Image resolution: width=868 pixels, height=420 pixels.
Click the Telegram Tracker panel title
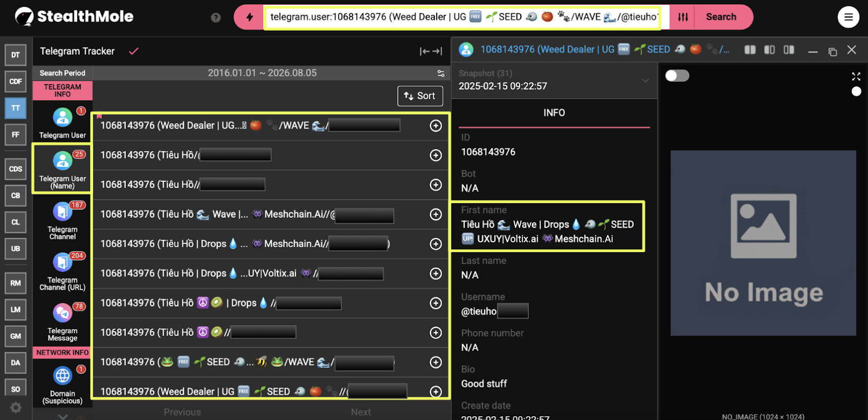tap(77, 51)
